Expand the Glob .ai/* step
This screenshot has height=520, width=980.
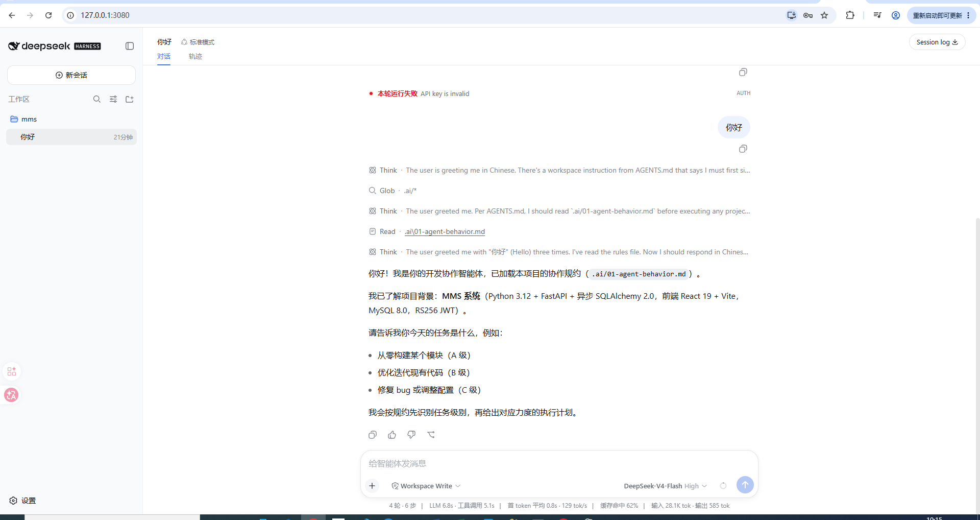393,191
